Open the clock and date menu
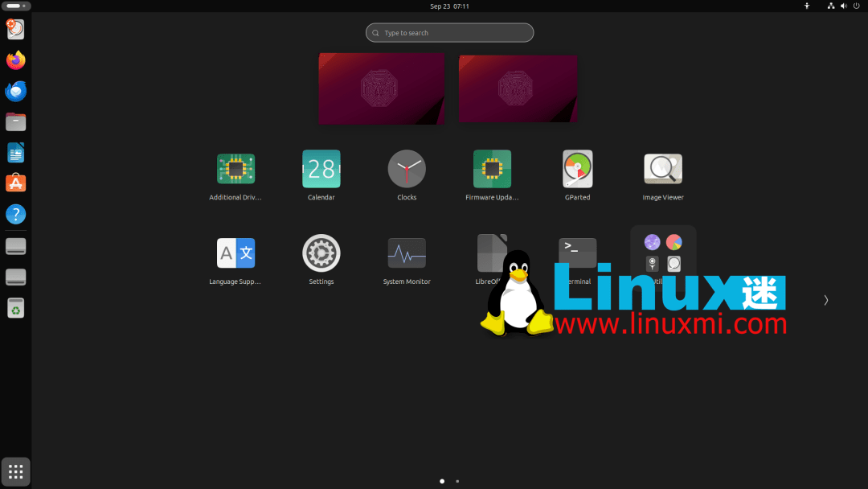The height and width of the screenshot is (489, 868). coord(449,6)
